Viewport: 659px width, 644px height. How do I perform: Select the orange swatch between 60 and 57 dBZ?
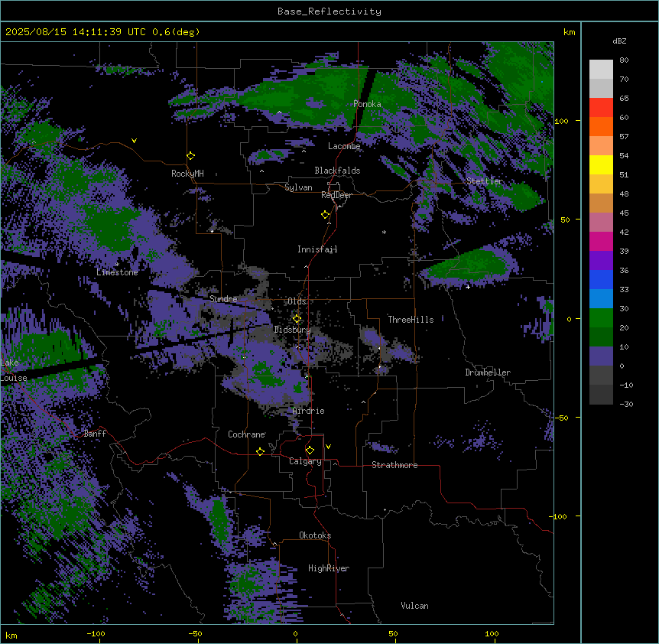tap(601, 126)
